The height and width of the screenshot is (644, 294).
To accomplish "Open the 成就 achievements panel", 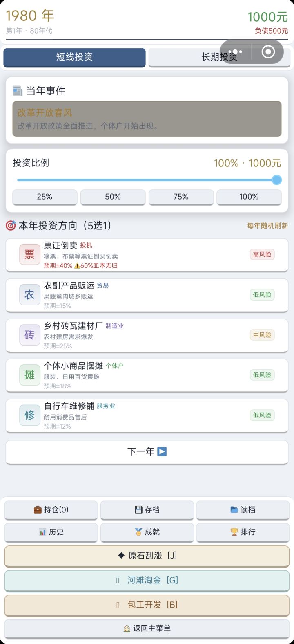I will tap(147, 532).
